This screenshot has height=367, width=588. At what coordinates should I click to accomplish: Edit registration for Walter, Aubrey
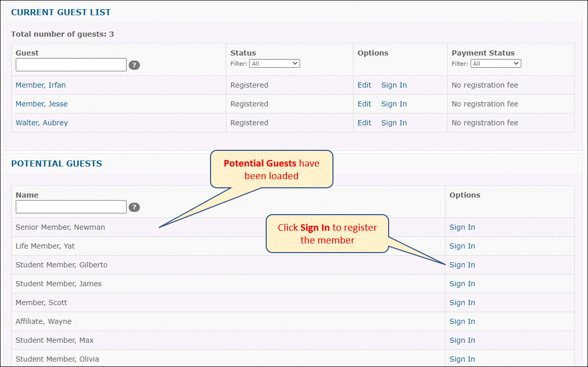point(364,123)
